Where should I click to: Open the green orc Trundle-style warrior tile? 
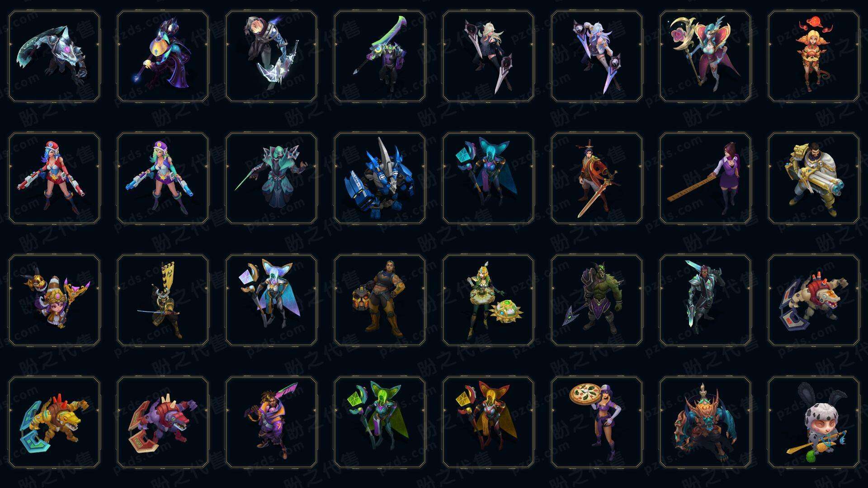coord(596,300)
